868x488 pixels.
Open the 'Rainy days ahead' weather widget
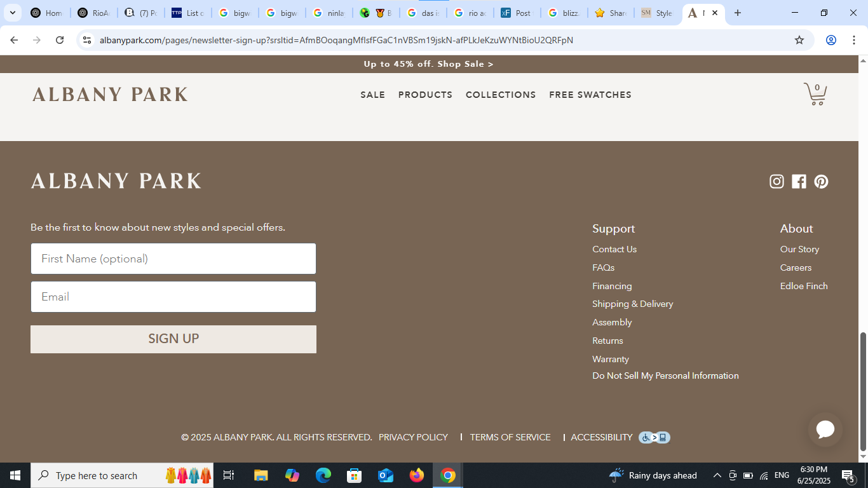653,475
